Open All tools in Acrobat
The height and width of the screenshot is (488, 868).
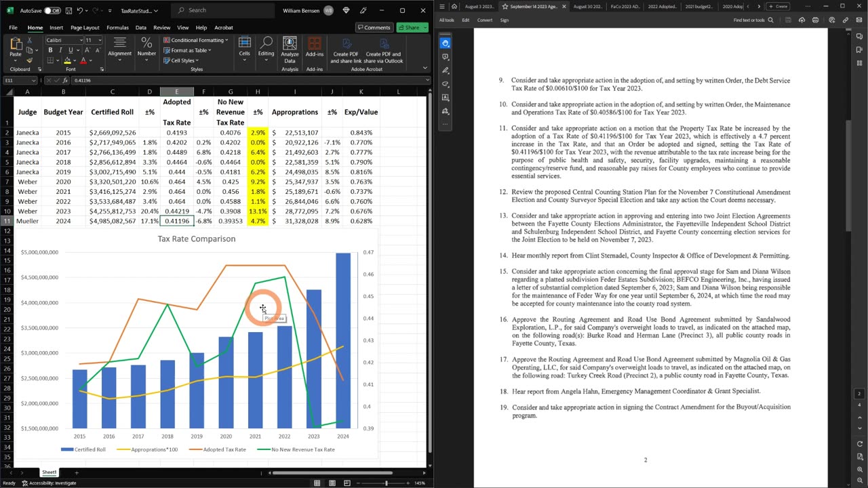[447, 20]
